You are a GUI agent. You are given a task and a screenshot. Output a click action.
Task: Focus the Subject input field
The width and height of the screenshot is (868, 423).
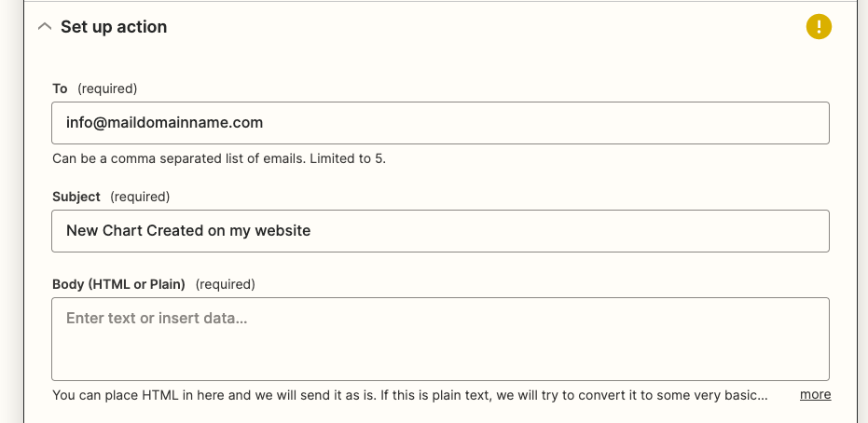tap(440, 230)
